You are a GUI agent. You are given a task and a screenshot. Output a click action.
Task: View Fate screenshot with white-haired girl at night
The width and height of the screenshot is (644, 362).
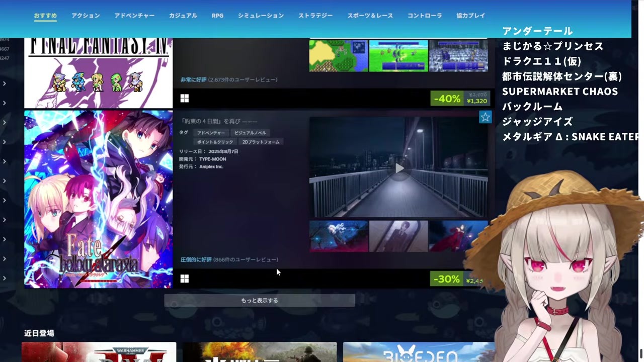339,236
